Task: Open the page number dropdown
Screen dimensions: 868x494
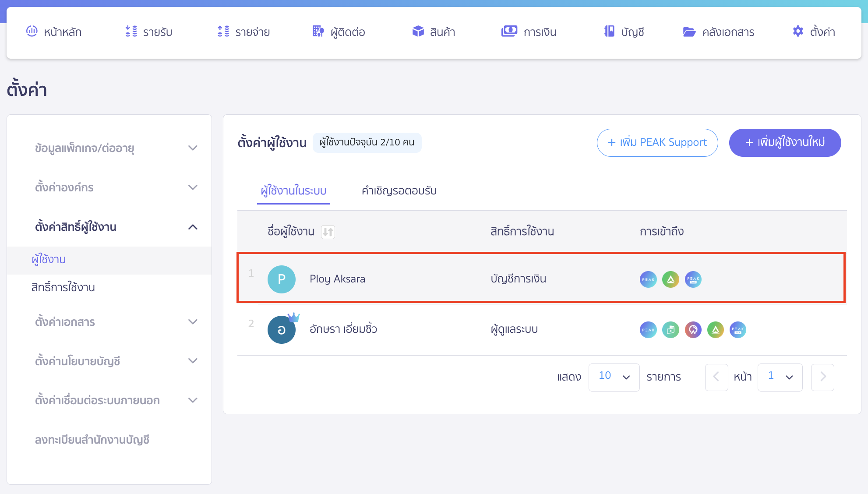Action: point(780,377)
